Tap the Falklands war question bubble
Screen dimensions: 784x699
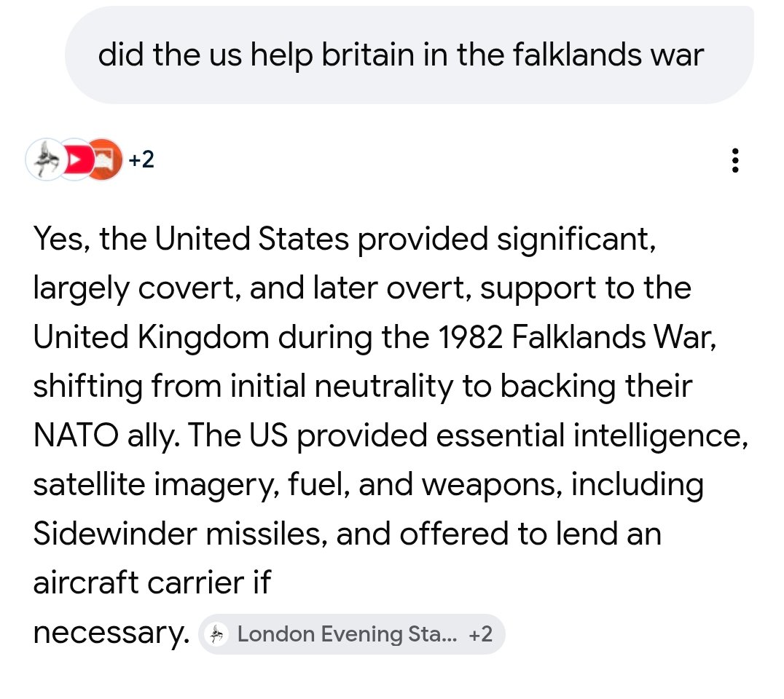[401, 55]
